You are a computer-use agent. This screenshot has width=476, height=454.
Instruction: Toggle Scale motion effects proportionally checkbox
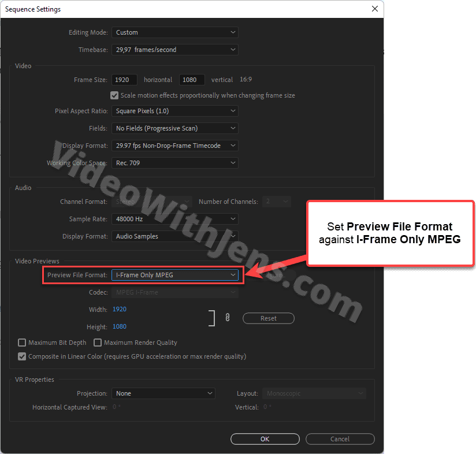114,95
